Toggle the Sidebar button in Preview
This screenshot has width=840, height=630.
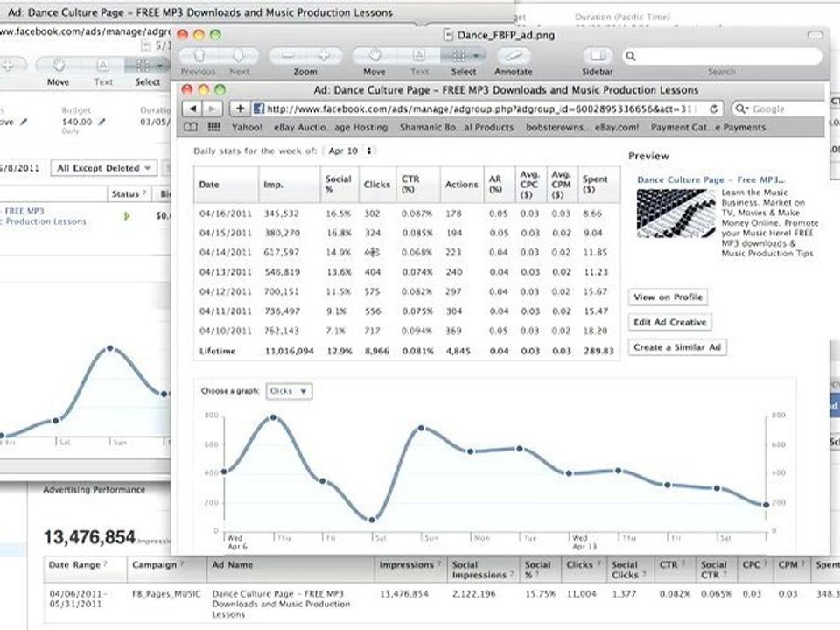point(598,55)
